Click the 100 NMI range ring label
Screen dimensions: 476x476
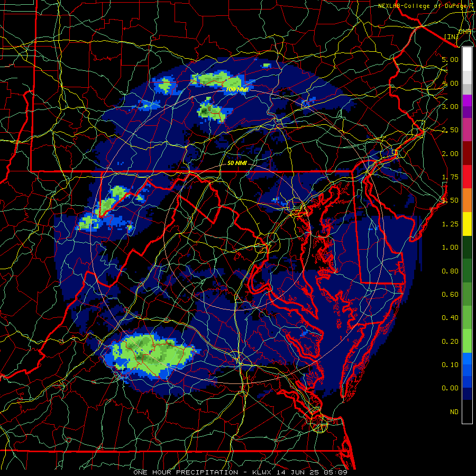(237, 89)
